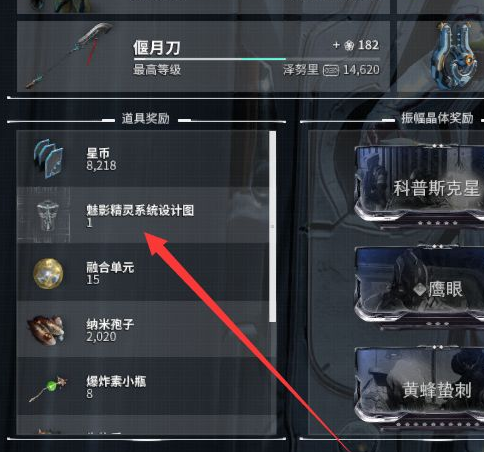Click the 纳米孢子 resource icon

45,330
